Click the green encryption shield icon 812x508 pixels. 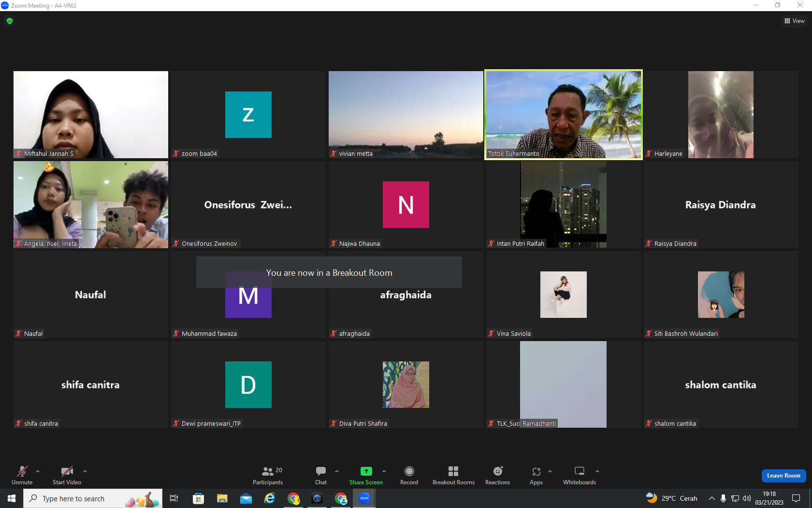coord(10,21)
